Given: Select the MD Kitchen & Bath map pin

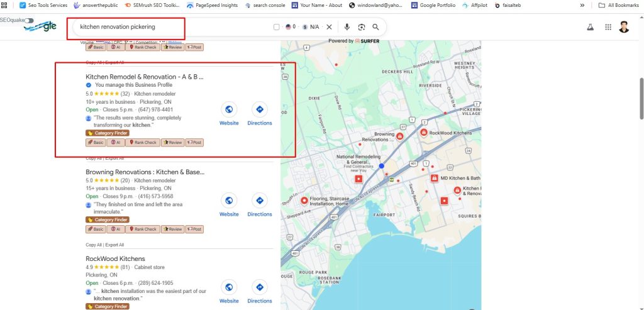Looking at the screenshot, I should click(434, 178).
